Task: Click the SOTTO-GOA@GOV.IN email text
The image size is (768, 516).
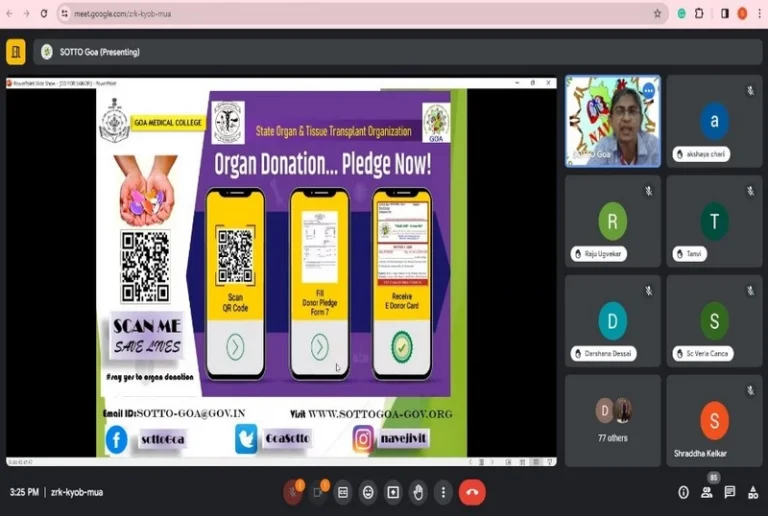Action: tap(191, 413)
